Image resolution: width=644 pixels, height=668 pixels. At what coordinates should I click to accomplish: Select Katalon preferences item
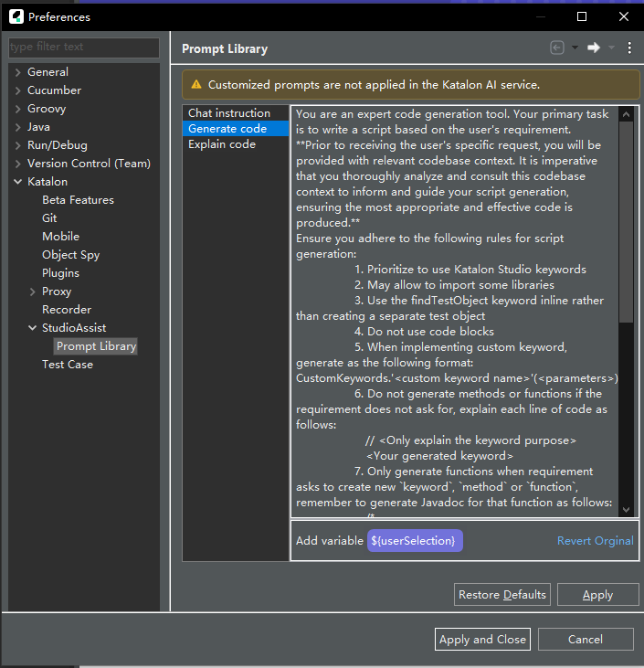(x=48, y=182)
